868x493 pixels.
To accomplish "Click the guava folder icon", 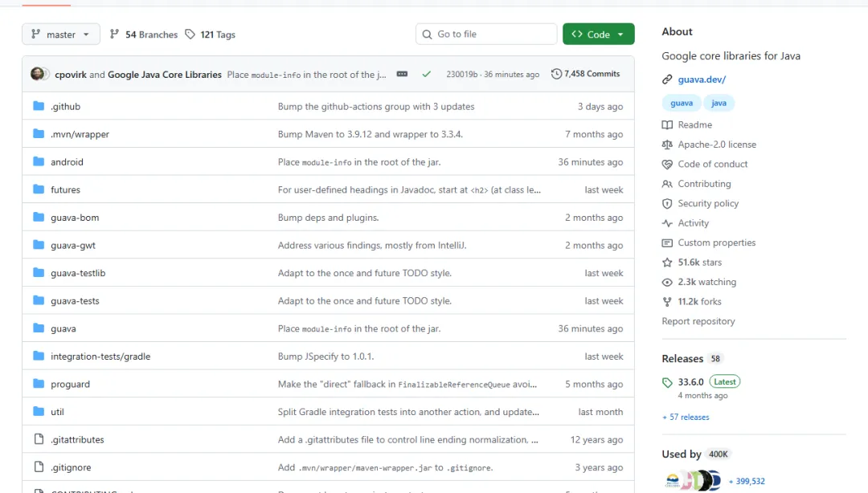I will point(39,328).
